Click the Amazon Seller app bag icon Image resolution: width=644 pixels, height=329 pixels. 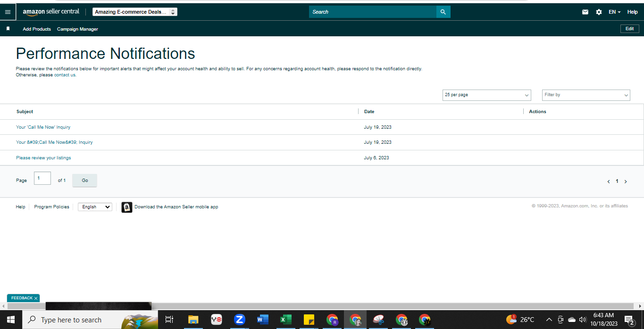126,207
